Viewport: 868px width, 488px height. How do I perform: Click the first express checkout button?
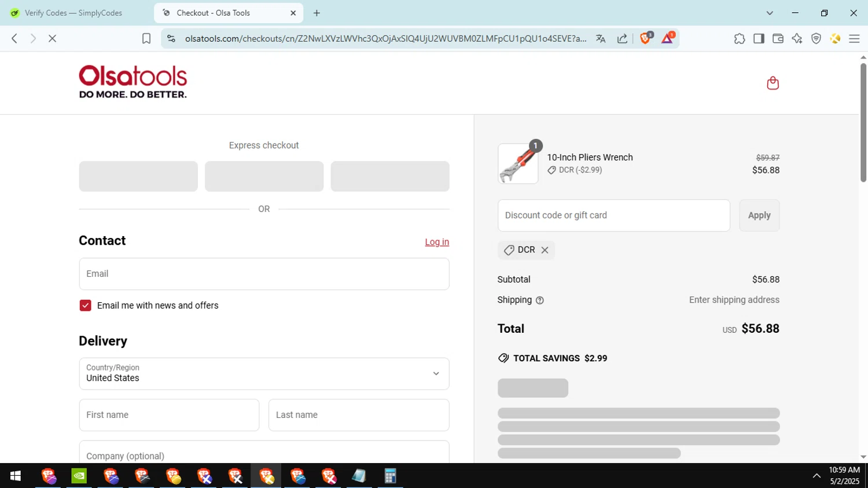point(138,177)
